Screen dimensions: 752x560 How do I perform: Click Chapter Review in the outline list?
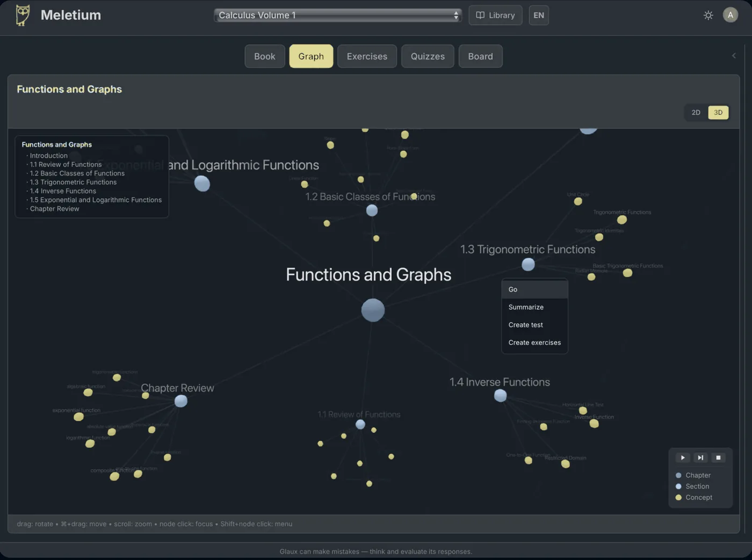coord(54,209)
